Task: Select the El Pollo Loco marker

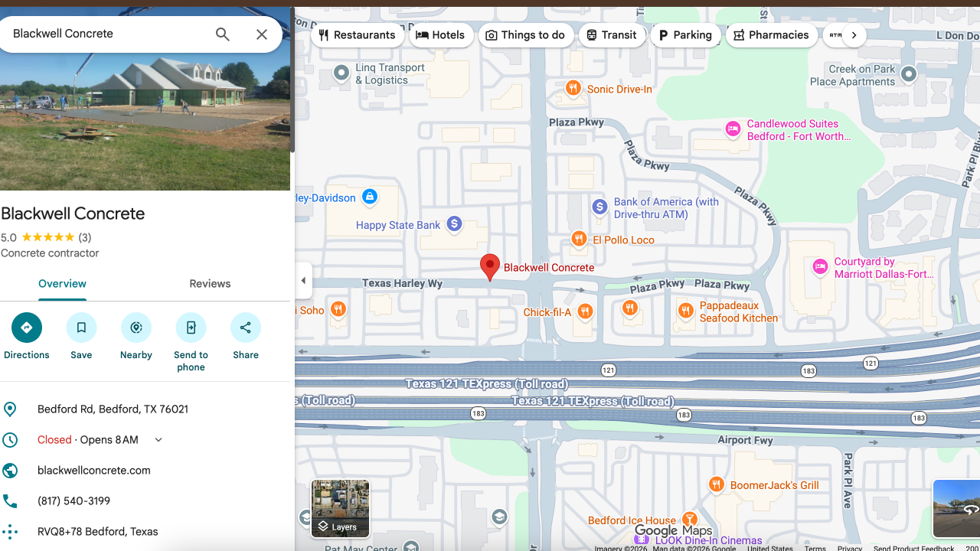Action: click(x=579, y=240)
